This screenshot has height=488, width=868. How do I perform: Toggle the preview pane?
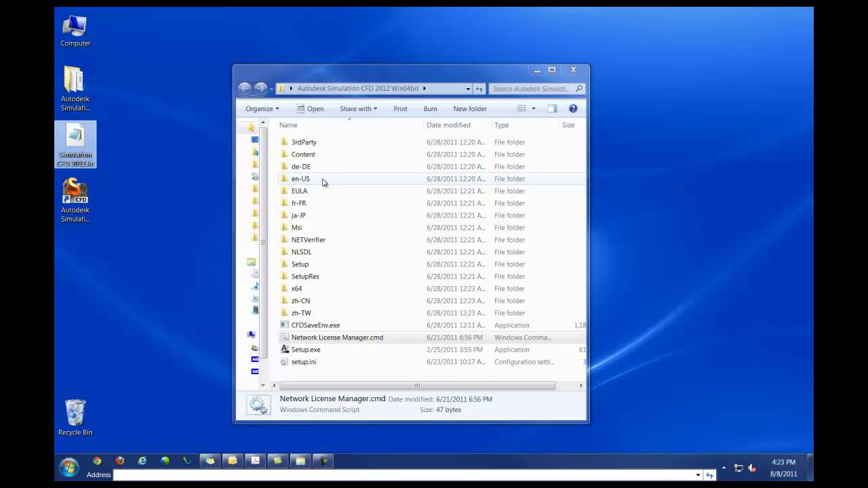click(x=552, y=108)
